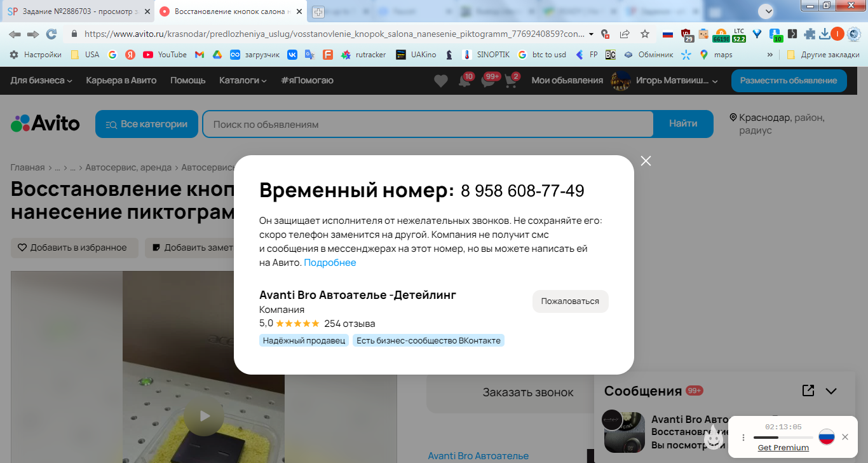Open a new browser tab
Image resolution: width=868 pixels, height=463 pixels.
pyautogui.click(x=318, y=11)
